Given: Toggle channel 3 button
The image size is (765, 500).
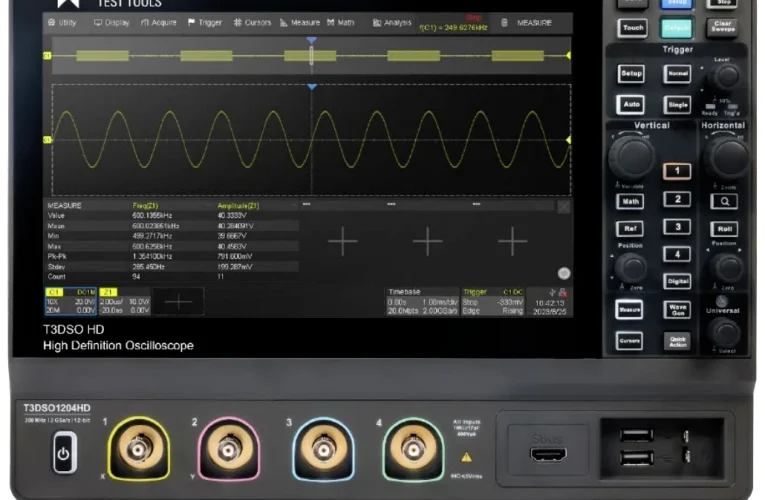Looking at the screenshot, I should [x=677, y=227].
